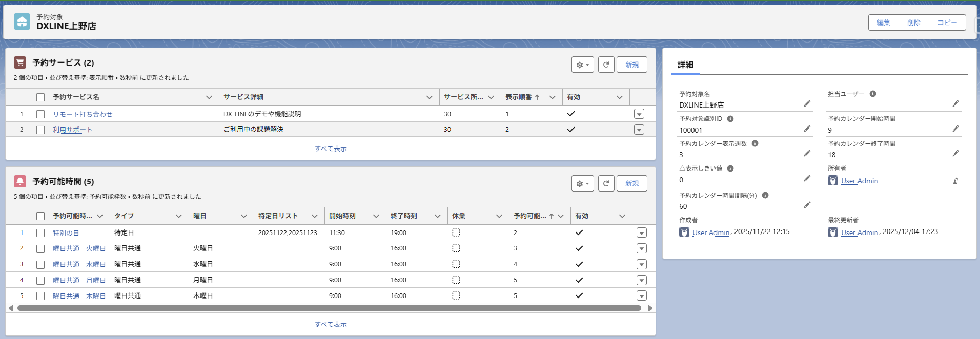Click the 編集 button in header

tap(883, 23)
